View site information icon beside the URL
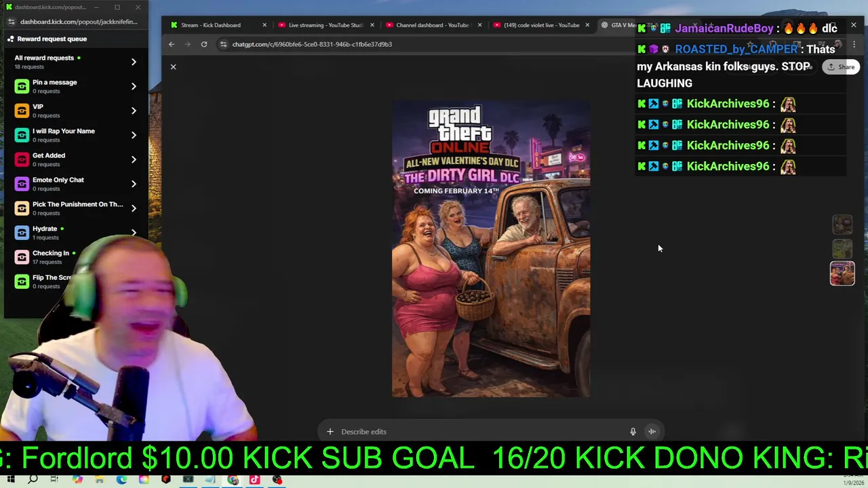 (223, 44)
